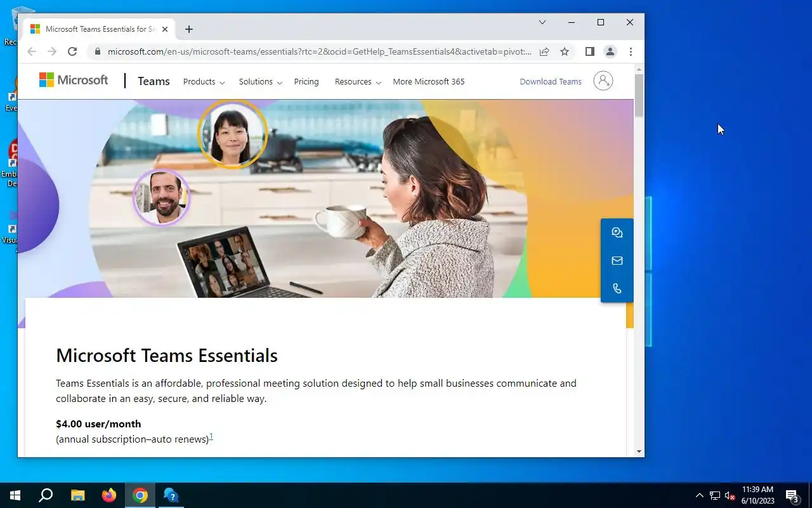The height and width of the screenshot is (508, 812).
Task: Click Download Teams link
Action: pos(551,82)
